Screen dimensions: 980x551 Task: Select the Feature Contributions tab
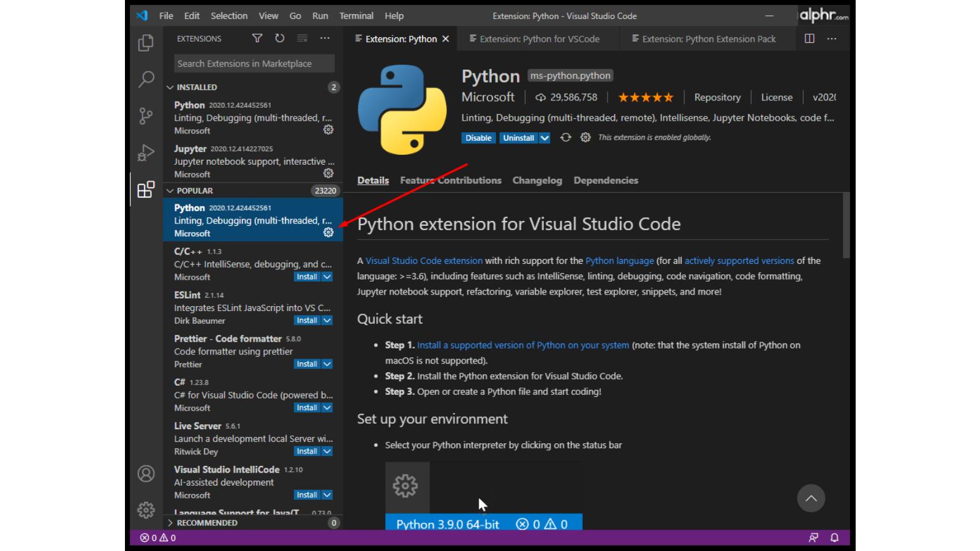coord(451,181)
